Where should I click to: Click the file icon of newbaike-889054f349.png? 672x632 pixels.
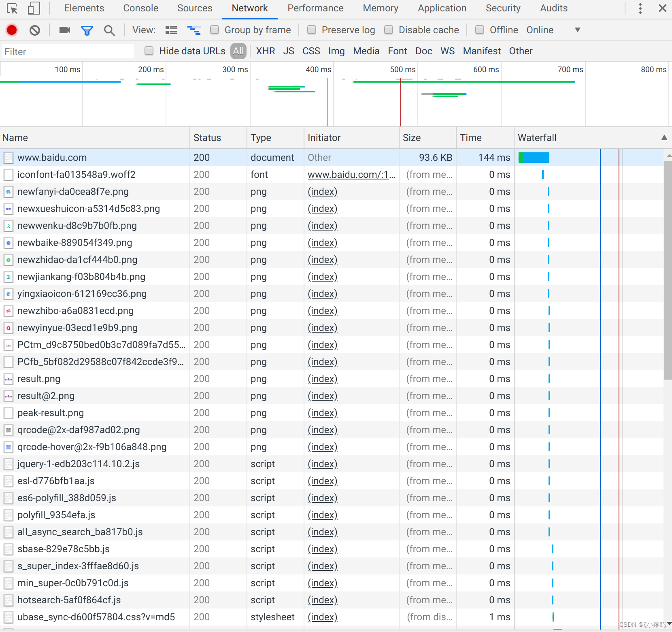(9, 243)
